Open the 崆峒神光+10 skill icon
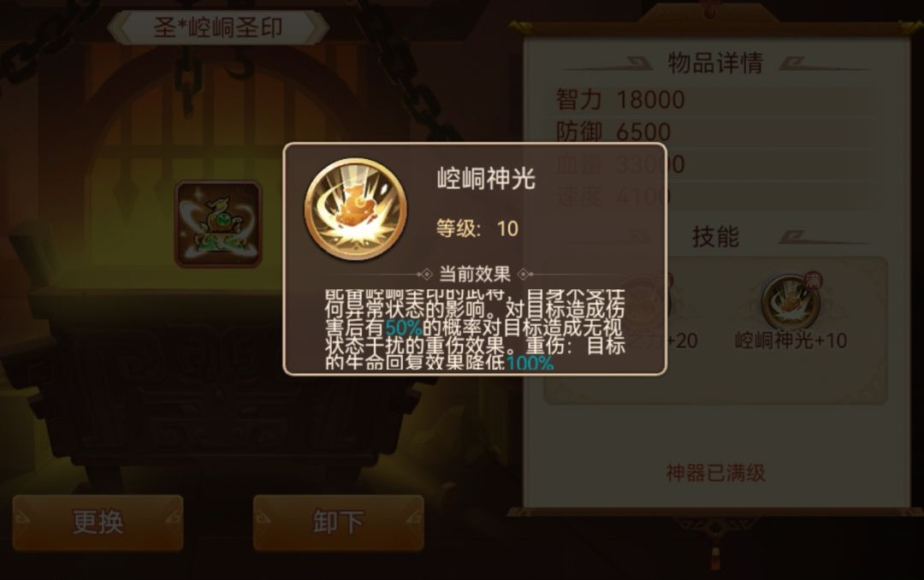Image resolution: width=924 pixels, height=580 pixels. [791, 302]
